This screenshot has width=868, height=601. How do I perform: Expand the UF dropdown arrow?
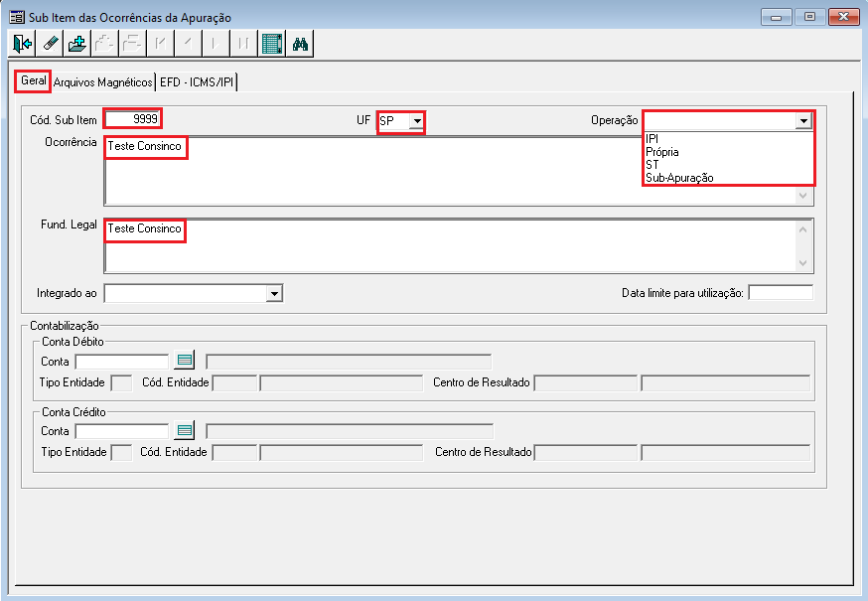[417, 121]
